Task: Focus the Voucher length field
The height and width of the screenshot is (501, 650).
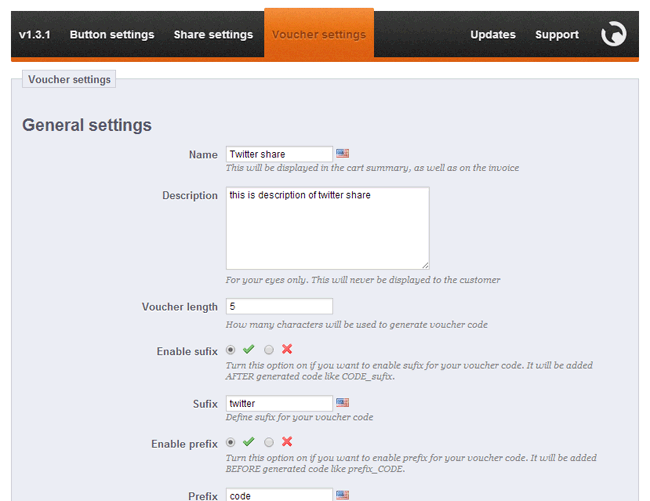Action: click(279, 306)
